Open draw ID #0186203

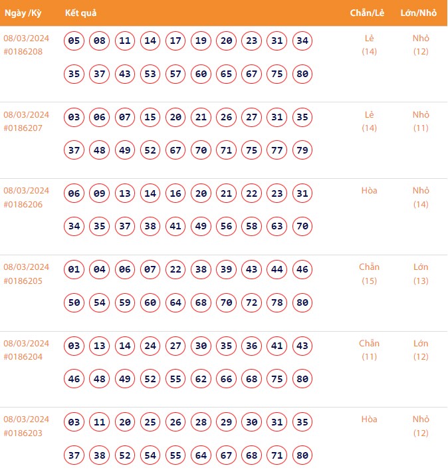[x=23, y=433]
